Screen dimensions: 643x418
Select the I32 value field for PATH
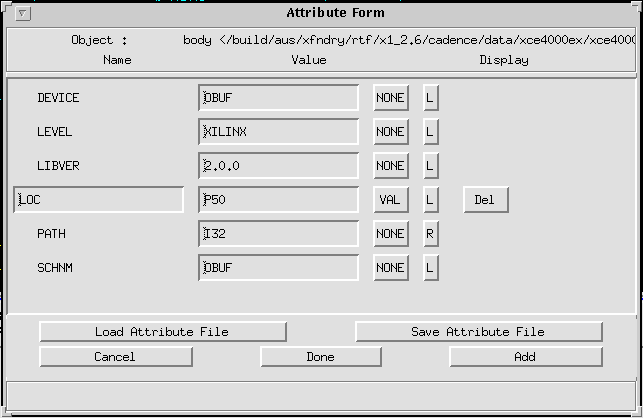pos(278,234)
